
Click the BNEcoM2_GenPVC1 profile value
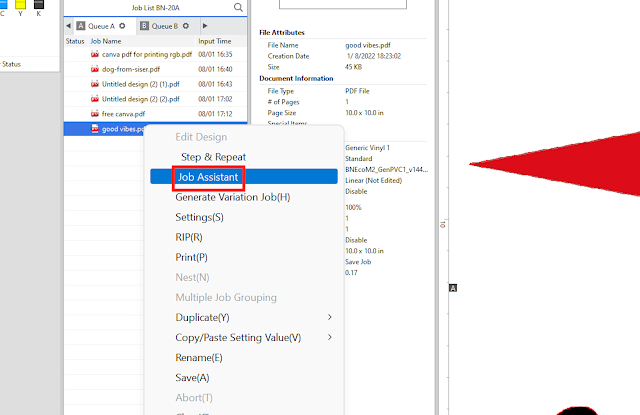(387, 169)
